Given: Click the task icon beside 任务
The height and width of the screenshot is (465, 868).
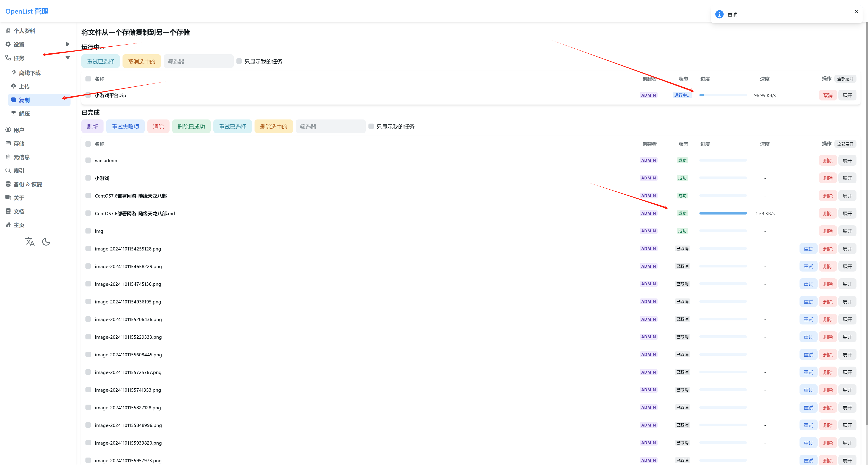Looking at the screenshot, I should click(x=8, y=58).
